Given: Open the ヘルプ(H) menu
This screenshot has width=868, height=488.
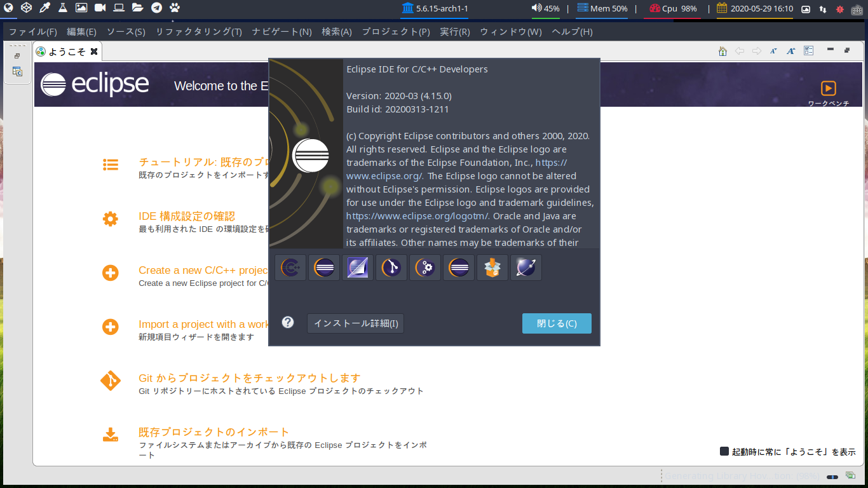Looking at the screenshot, I should tap(572, 32).
